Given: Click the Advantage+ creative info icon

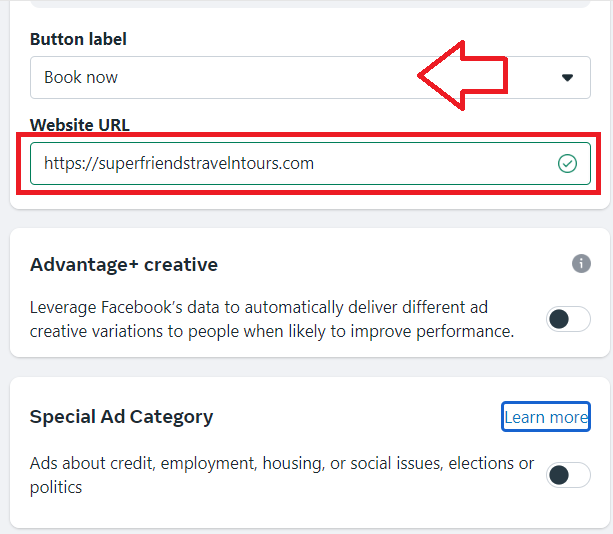Looking at the screenshot, I should (581, 263).
